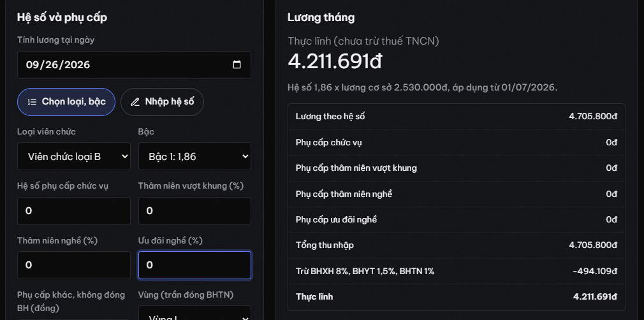644x320 pixels.
Task: Click the Phụ cấp khác, không đóng BH label
Action: (71, 301)
